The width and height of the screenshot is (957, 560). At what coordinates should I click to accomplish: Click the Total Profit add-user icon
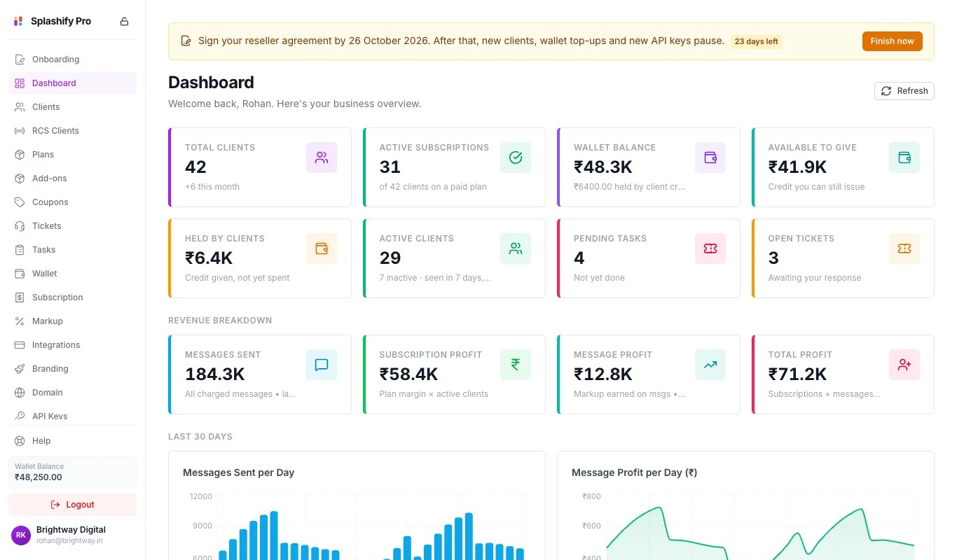tap(904, 365)
